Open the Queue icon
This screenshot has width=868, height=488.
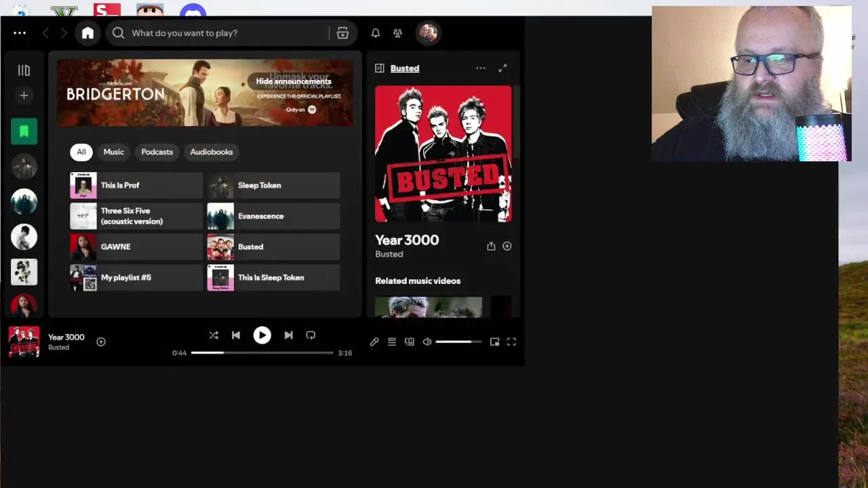392,342
